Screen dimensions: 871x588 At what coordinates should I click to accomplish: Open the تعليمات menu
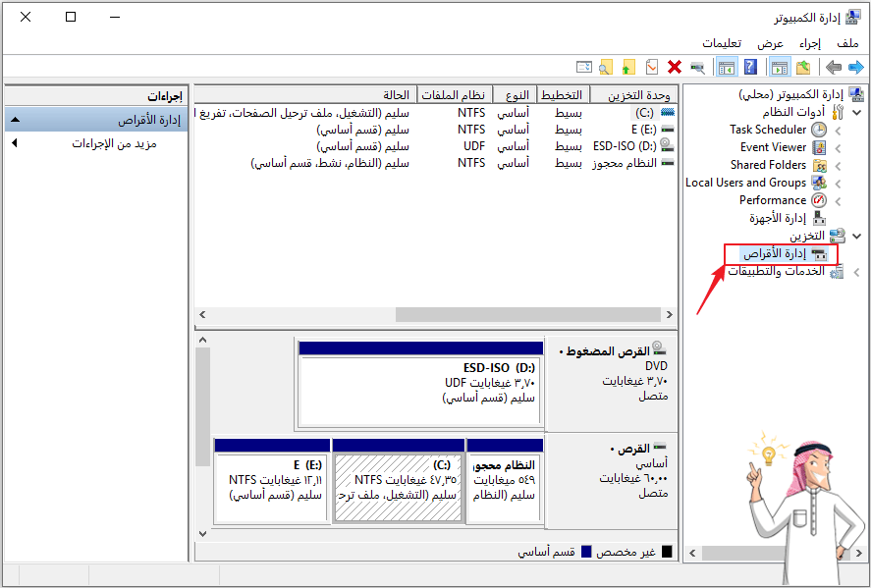722,43
